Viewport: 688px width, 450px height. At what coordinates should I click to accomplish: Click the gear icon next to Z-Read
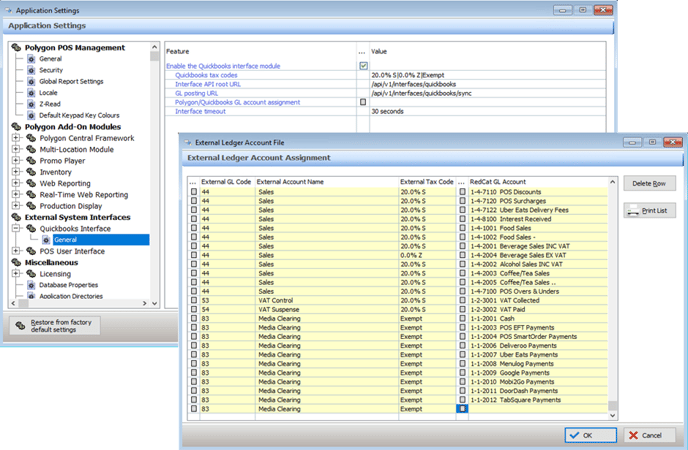point(31,104)
